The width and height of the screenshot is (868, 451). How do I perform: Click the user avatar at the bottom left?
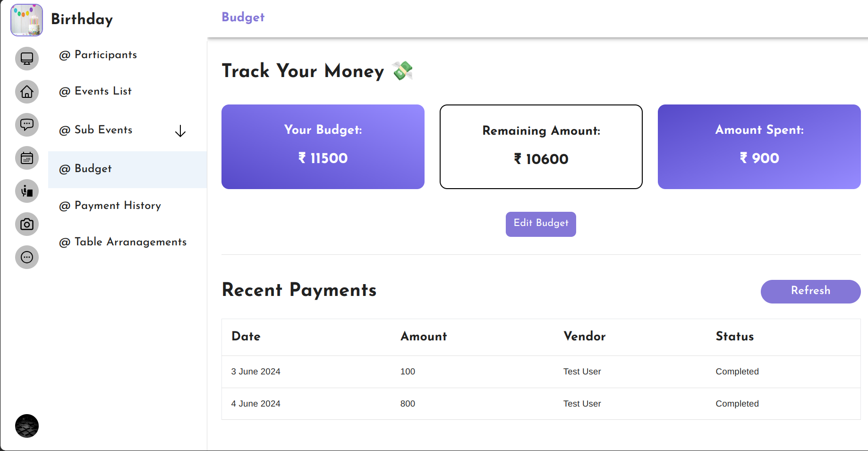click(x=27, y=426)
